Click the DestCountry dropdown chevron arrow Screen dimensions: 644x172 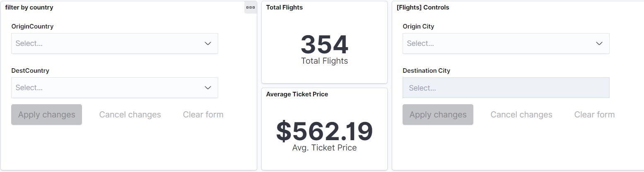coord(208,88)
